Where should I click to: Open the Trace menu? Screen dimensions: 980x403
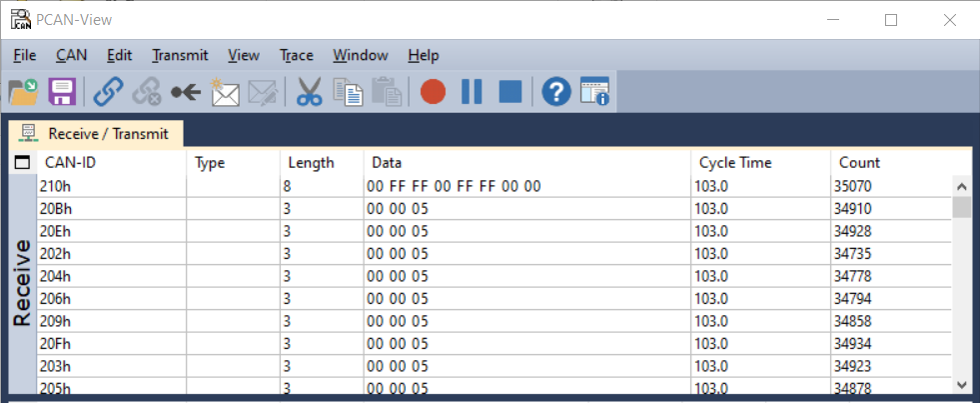coord(297,55)
